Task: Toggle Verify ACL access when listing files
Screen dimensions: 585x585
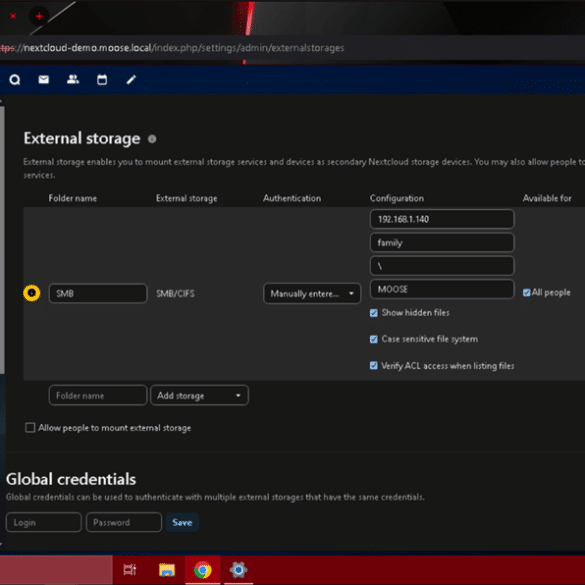Action: (373, 366)
